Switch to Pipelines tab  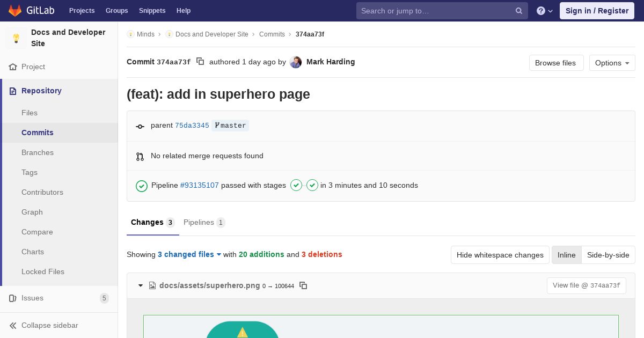[204, 222]
